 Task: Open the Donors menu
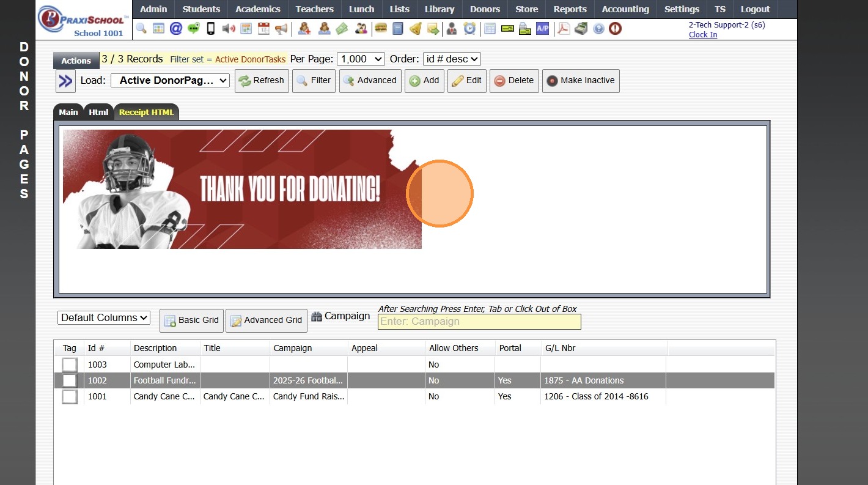point(485,9)
